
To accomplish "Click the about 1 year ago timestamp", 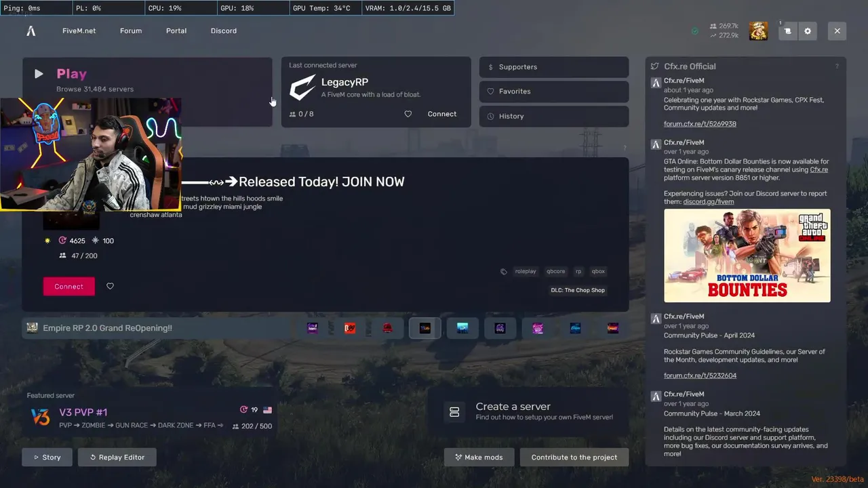I will click(688, 90).
